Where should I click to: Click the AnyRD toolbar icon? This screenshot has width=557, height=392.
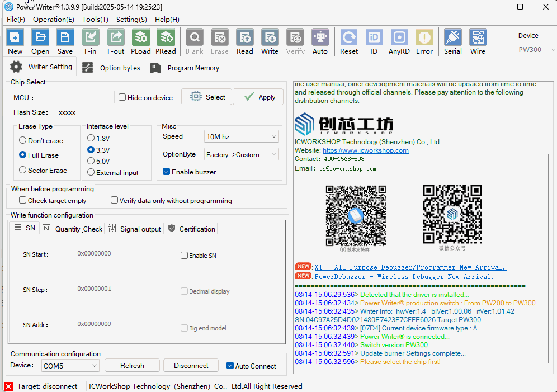click(399, 37)
